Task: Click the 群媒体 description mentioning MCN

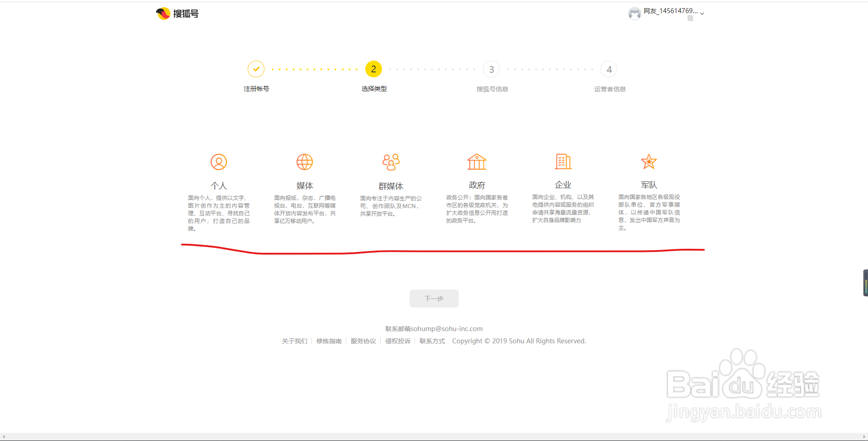Action: click(391, 206)
